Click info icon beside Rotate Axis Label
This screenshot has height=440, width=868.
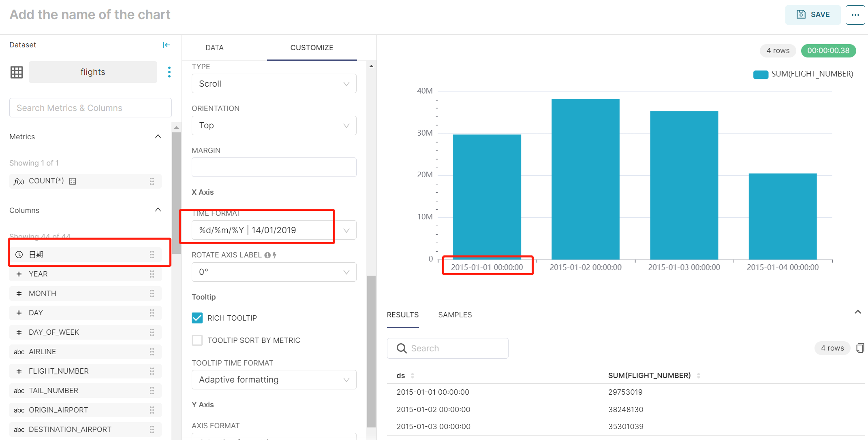coord(267,255)
